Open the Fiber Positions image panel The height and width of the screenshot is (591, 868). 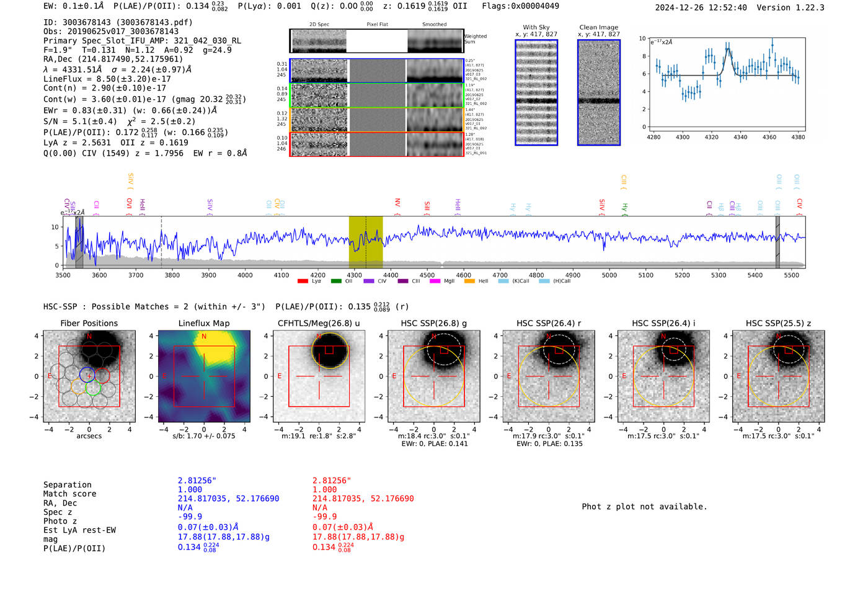click(89, 376)
